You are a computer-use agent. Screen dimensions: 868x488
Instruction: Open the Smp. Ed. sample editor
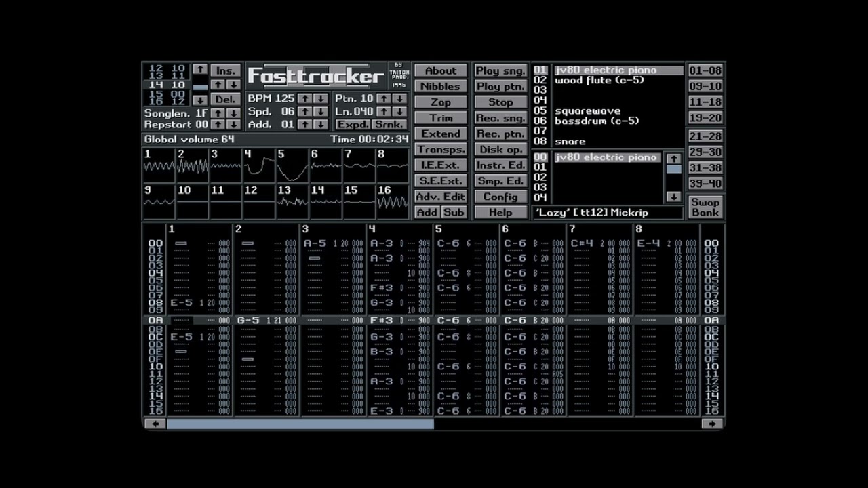point(500,181)
